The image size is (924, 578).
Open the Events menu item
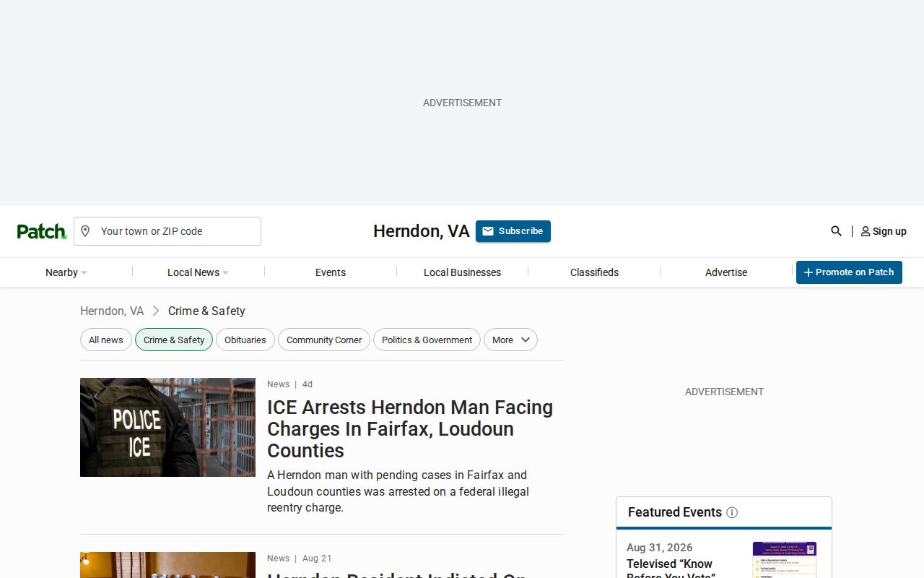(331, 272)
